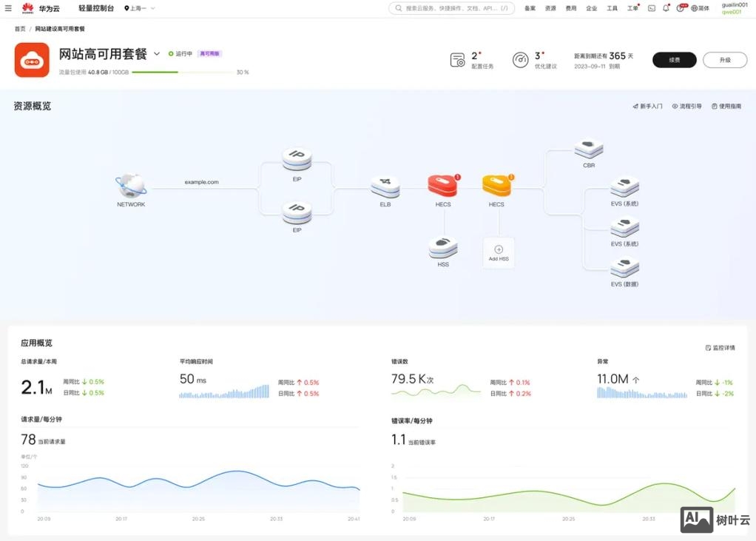The width and height of the screenshot is (756, 541).
Task: Click the ELB load balancer node
Action: (385, 188)
